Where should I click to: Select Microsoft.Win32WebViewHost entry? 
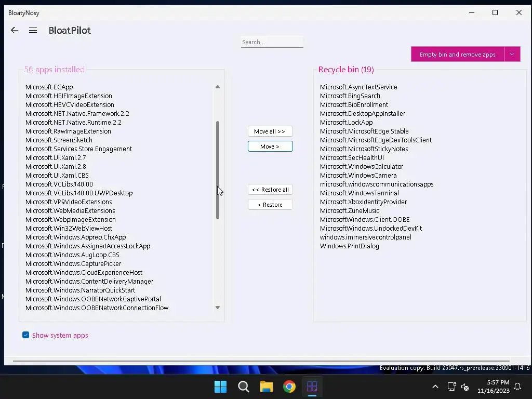(69, 228)
